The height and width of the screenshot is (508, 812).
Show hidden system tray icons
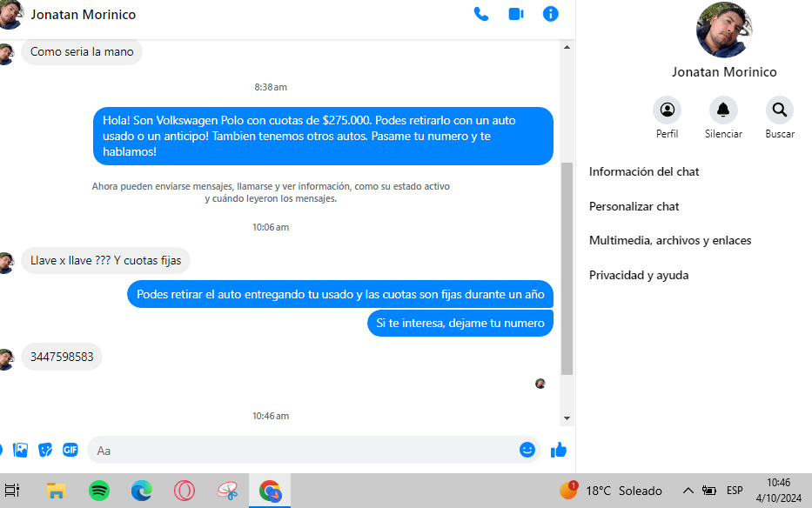coord(688,491)
